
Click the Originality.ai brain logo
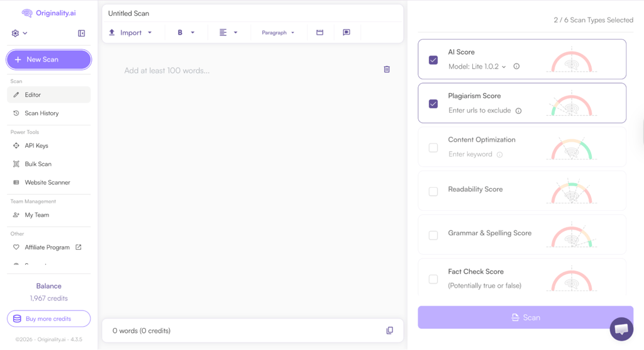click(x=27, y=13)
